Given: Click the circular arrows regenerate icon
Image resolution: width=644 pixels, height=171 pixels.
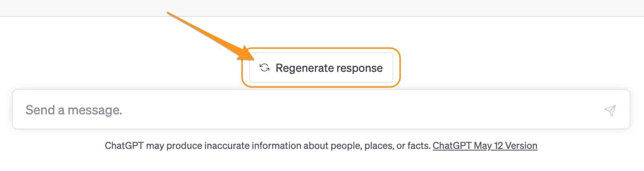Looking at the screenshot, I should click(264, 68).
